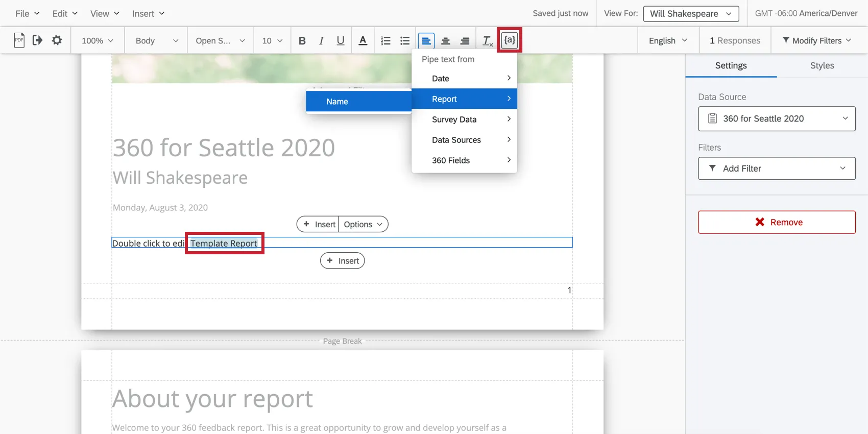
Task: Center align the text
Action: [x=445, y=41]
